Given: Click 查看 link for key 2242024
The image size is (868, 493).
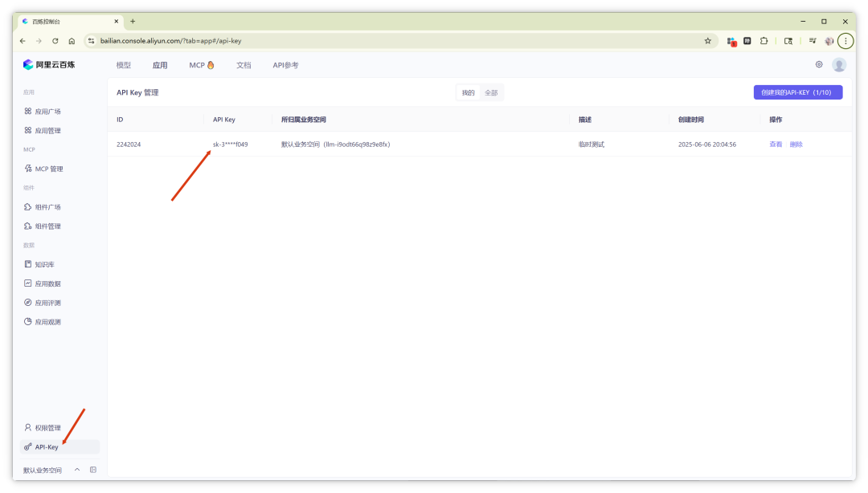Looking at the screenshot, I should coord(776,145).
